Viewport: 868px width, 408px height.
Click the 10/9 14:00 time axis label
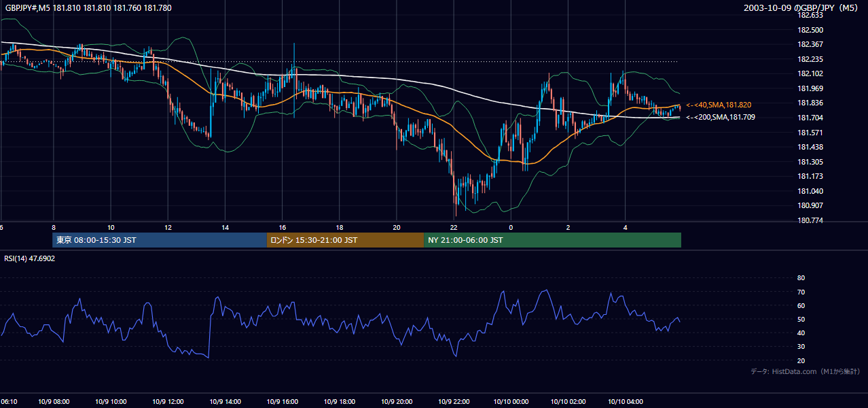[224, 402]
